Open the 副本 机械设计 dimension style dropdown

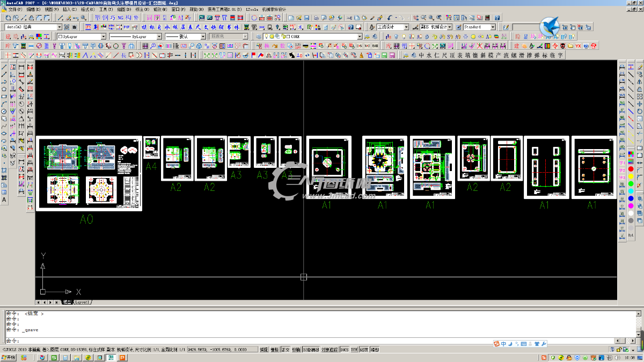tap(436, 27)
